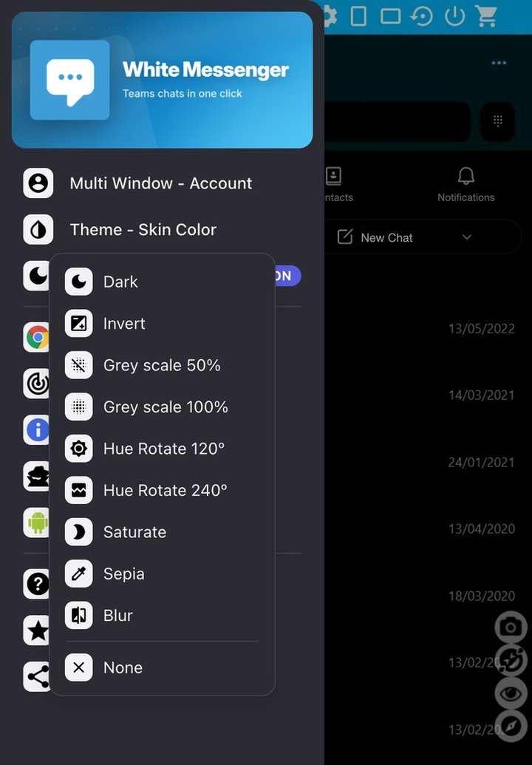
Task: Click the Dark option moon icon
Action: click(x=78, y=282)
